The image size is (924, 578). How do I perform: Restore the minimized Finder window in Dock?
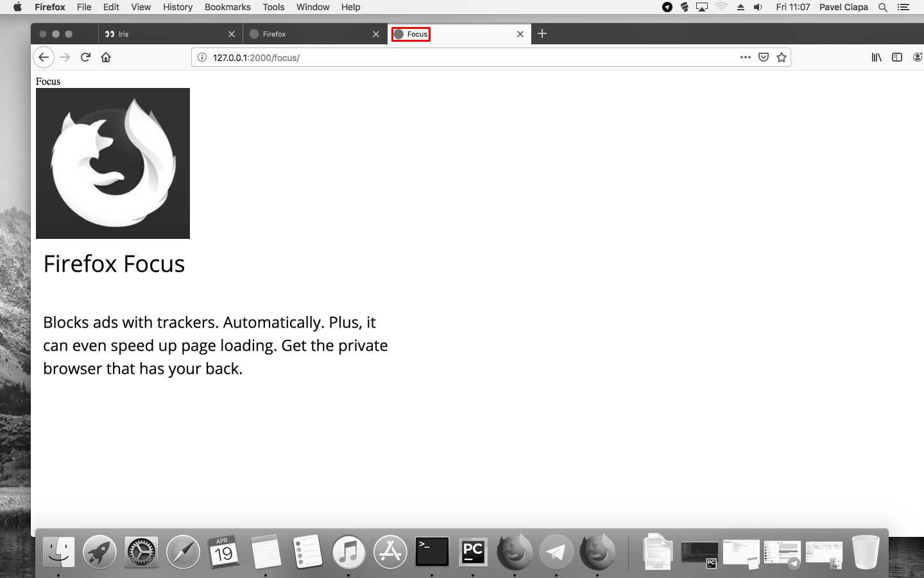point(824,554)
